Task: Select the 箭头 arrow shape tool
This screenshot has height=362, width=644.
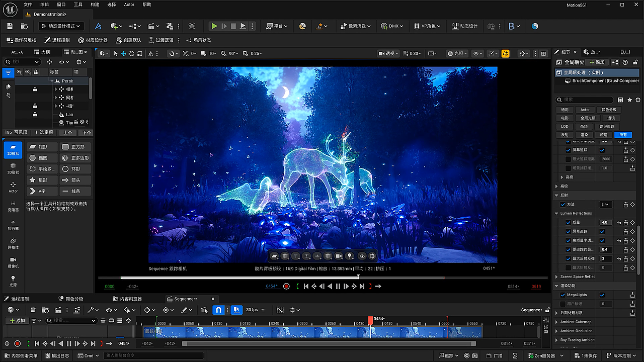Action: [75, 180]
